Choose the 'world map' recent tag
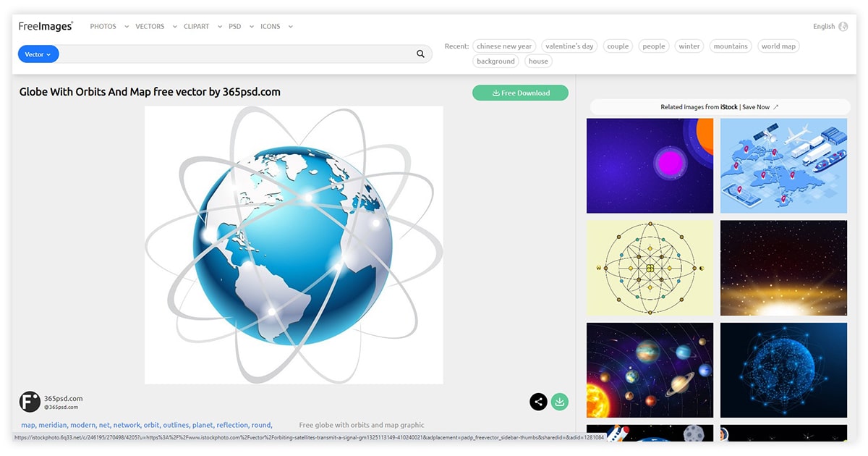The image size is (868, 456). click(778, 46)
